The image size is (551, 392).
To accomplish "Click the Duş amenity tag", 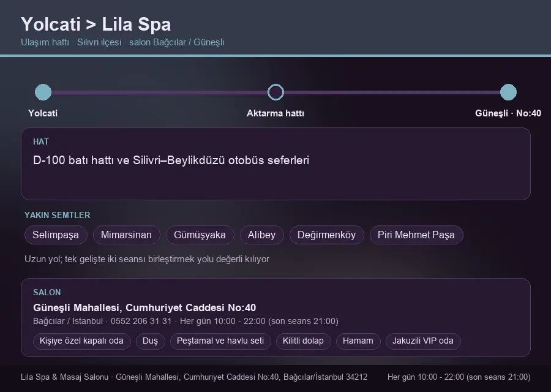I will click(x=150, y=341).
